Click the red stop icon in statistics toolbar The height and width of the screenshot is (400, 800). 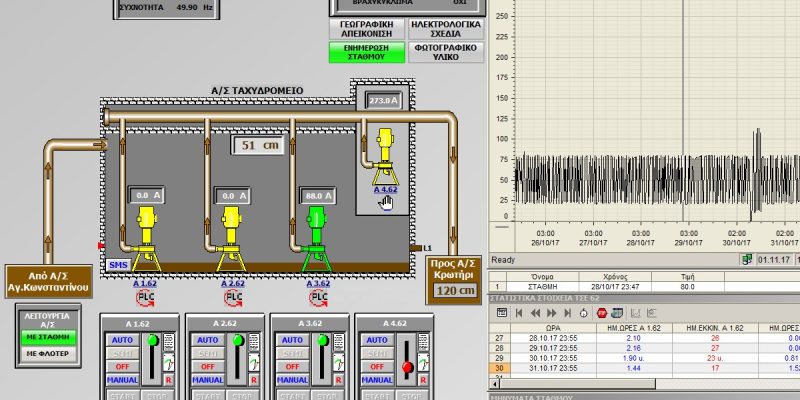tap(601, 313)
